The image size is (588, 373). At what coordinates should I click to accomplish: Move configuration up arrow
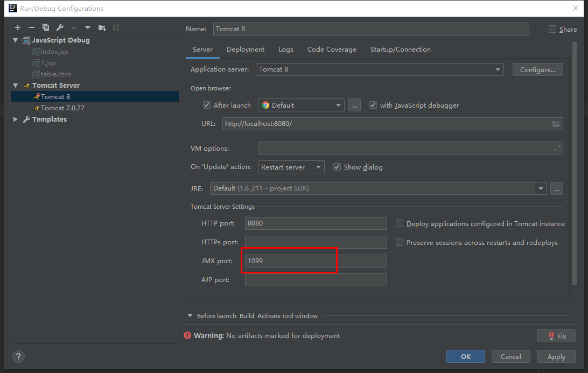point(73,27)
